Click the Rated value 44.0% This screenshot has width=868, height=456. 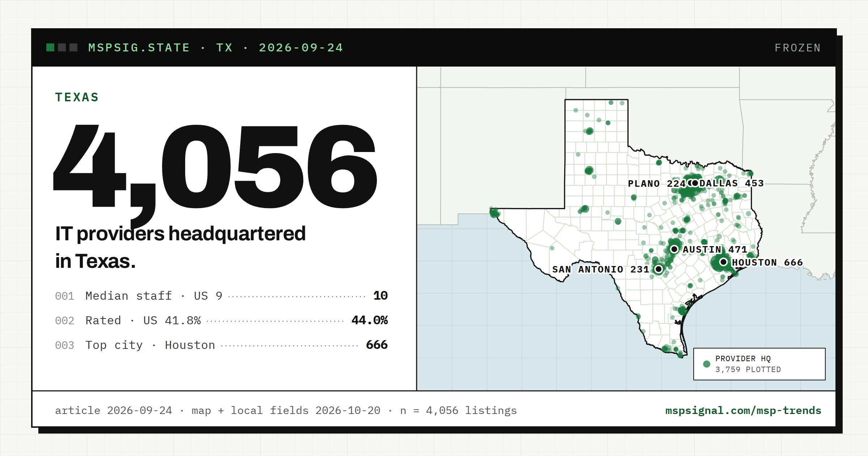coord(369,320)
